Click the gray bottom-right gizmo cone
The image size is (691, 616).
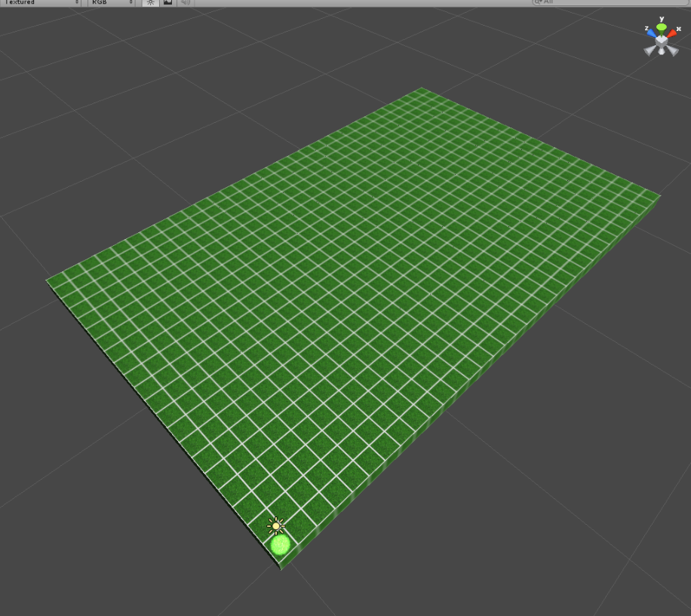tap(673, 51)
